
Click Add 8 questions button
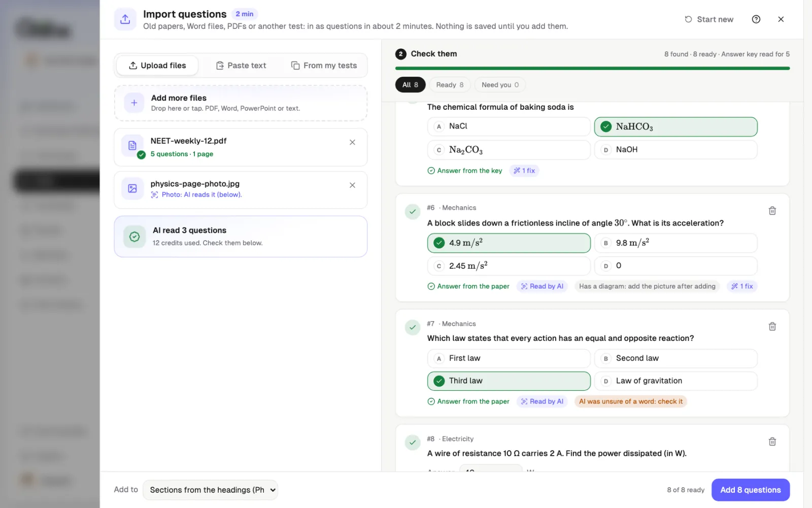click(751, 490)
